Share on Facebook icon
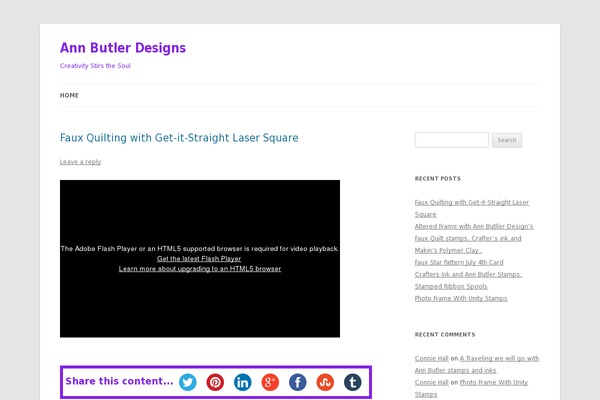 tap(298, 382)
